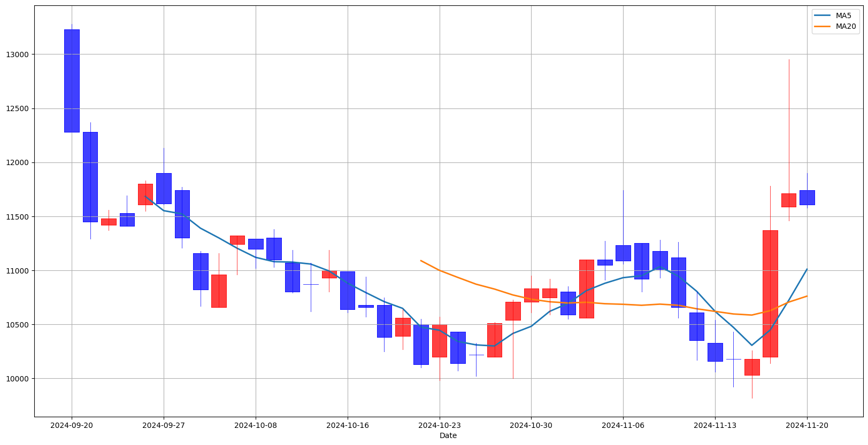
Task: Click the 2024-10-30 date tick label
Action: 531,425
